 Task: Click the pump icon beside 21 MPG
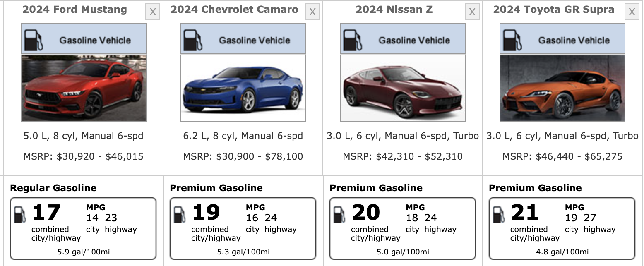click(498, 215)
